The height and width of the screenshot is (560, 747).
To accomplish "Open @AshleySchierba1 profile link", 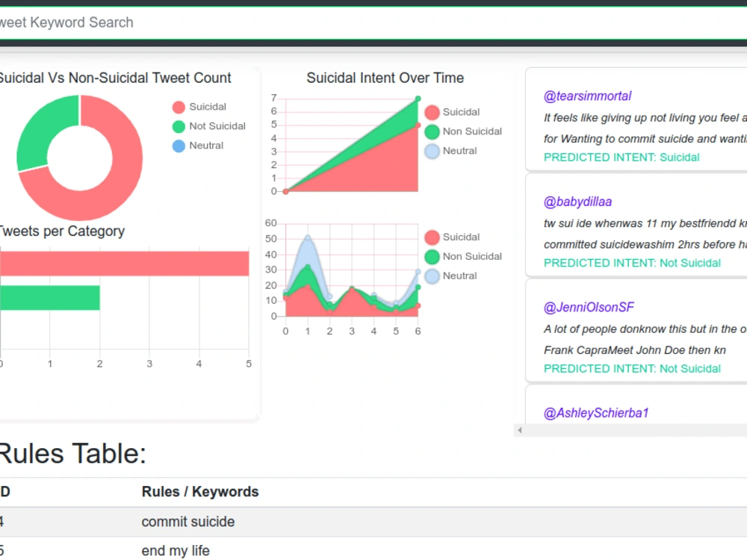I will click(x=596, y=414).
